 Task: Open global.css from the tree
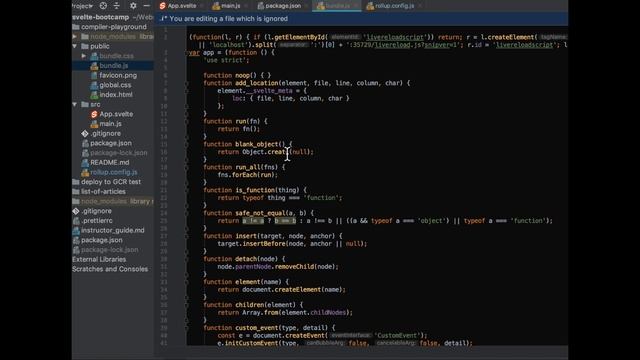(x=115, y=85)
